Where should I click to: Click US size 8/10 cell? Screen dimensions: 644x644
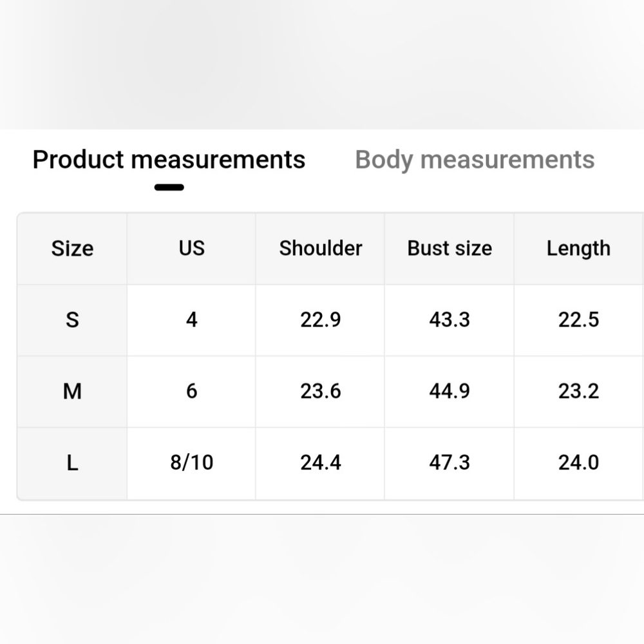click(191, 463)
